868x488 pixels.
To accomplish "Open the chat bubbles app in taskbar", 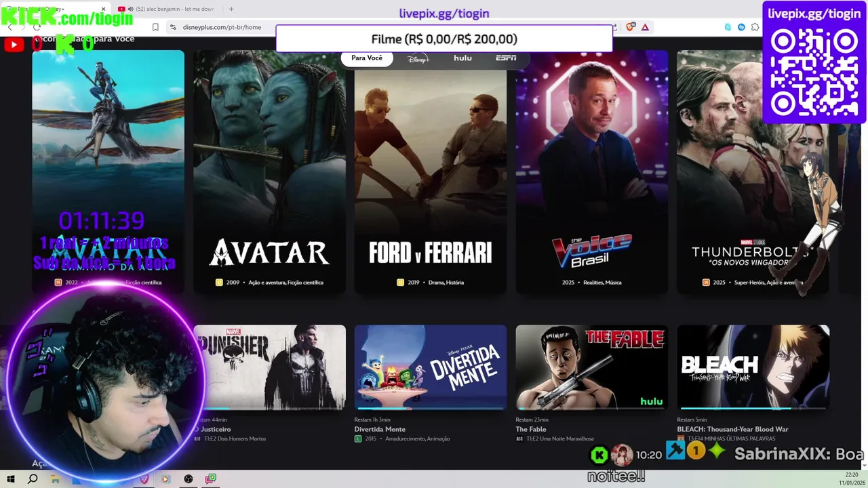I will [211, 479].
